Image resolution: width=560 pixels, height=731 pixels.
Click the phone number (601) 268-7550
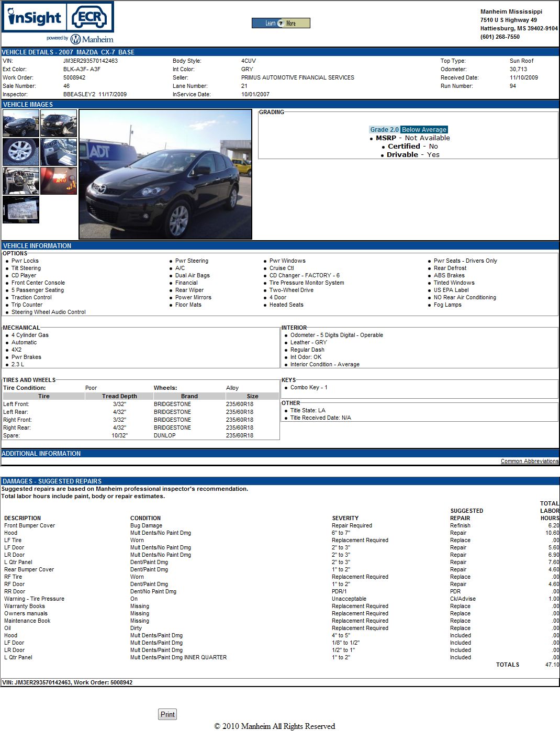[500, 37]
